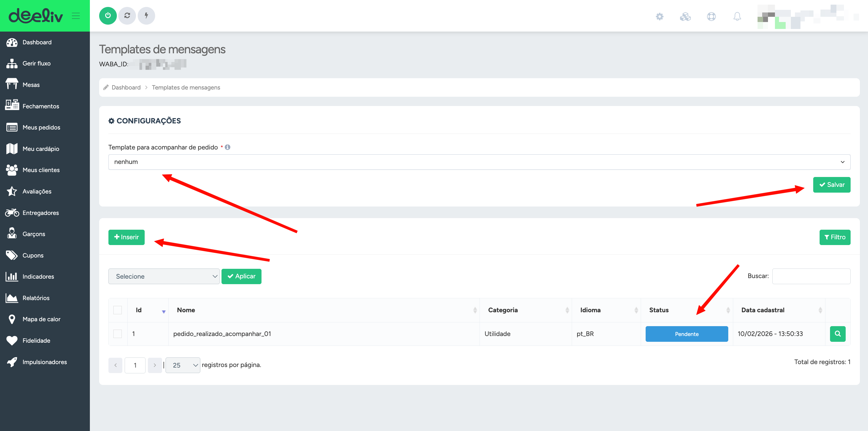The image size is (868, 431).
Task: Click the magnifier view icon in row 1
Action: coord(837,334)
